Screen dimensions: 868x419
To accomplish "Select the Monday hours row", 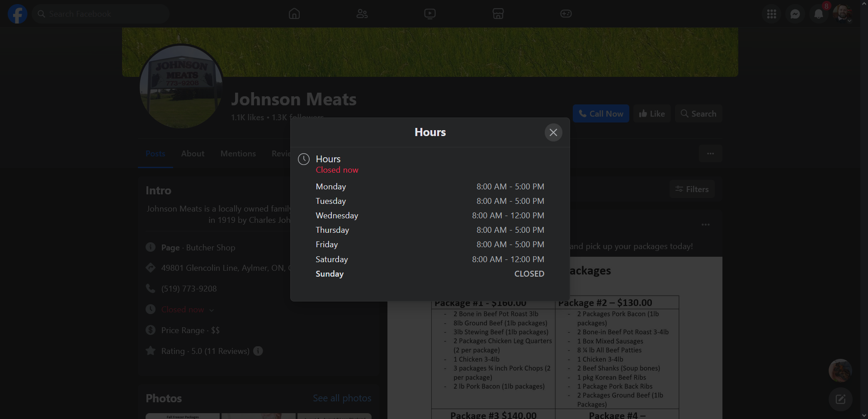I will (430, 187).
